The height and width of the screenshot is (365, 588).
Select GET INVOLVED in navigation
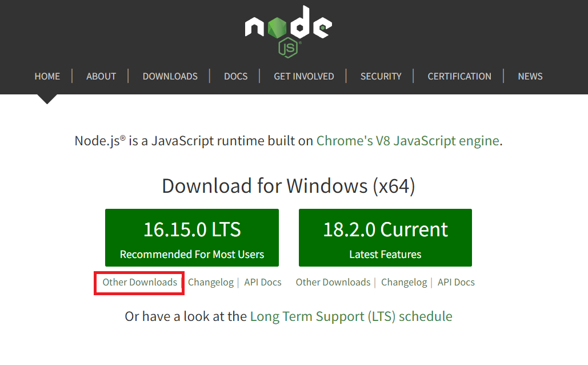[304, 76]
